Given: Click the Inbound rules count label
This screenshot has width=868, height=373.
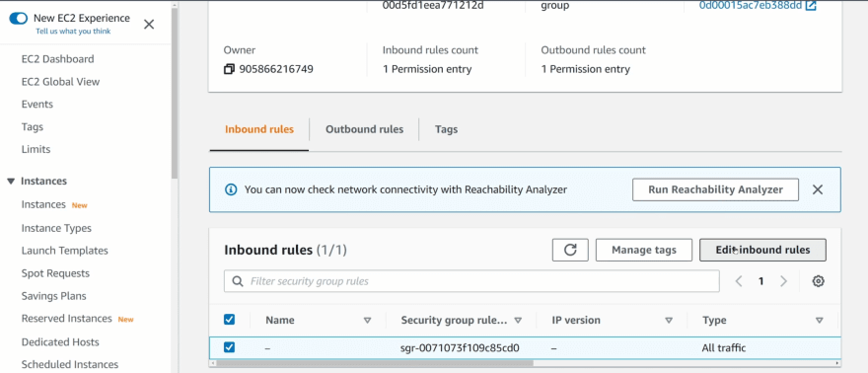Looking at the screenshot, I should 430,49.
